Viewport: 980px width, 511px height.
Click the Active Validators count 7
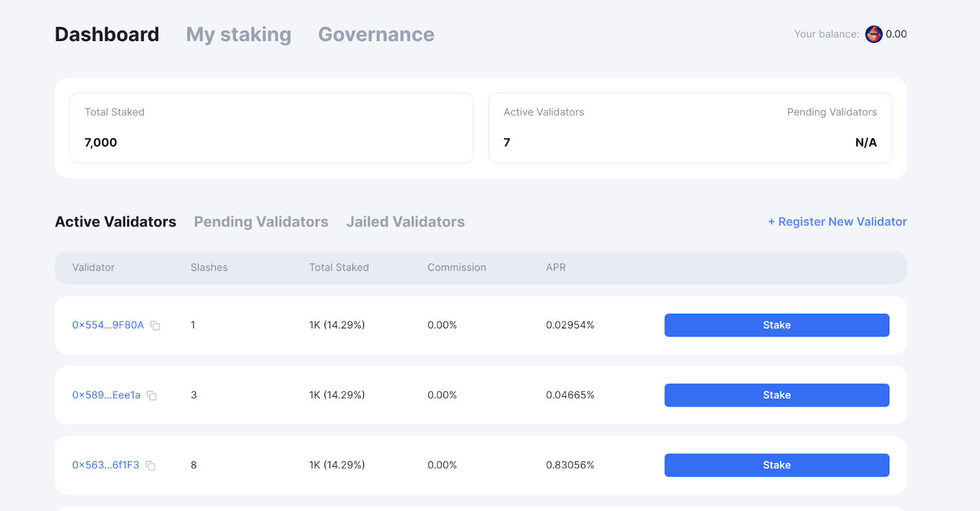click(507, 143)
